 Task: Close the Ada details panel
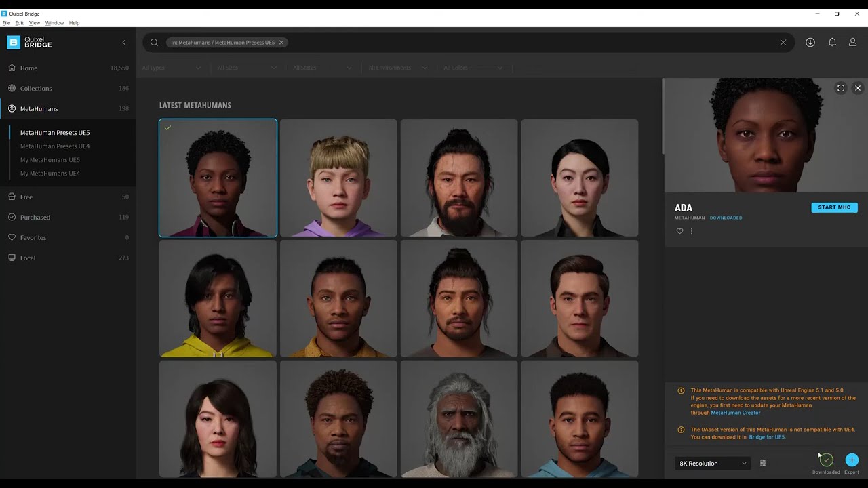[x=858, y=88]
